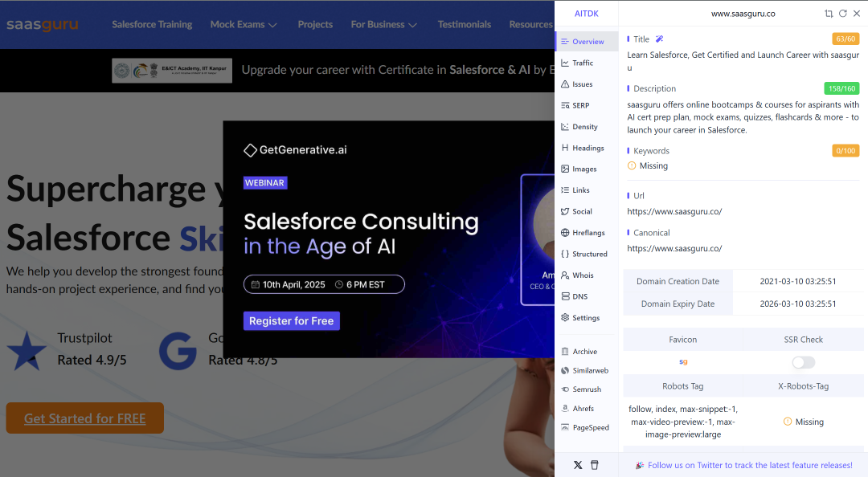Click the 2026-03-10 03:25:51 expiry date

tap(798, 304)
